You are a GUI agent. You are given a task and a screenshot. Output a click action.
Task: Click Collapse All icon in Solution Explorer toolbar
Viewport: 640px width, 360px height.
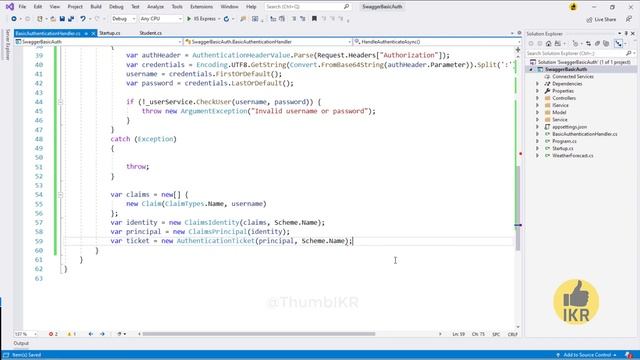click(x=597, y=44)
